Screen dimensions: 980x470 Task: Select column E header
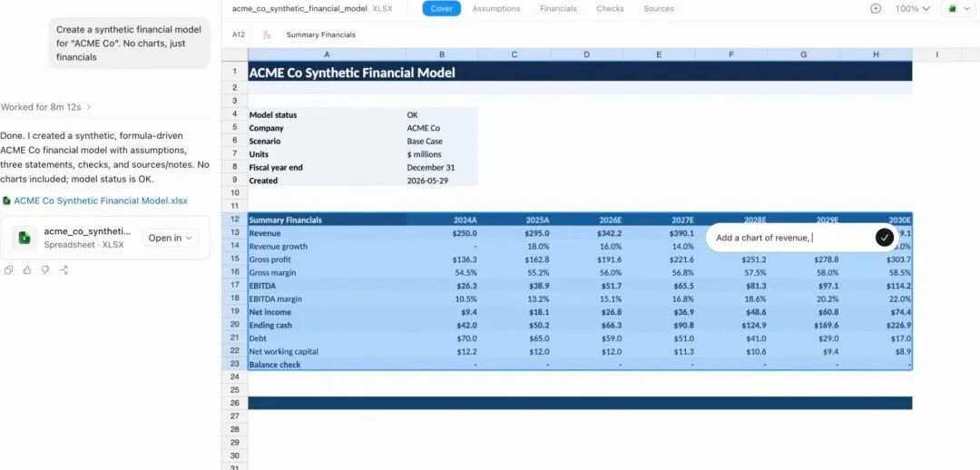click(x=659, y=55)
